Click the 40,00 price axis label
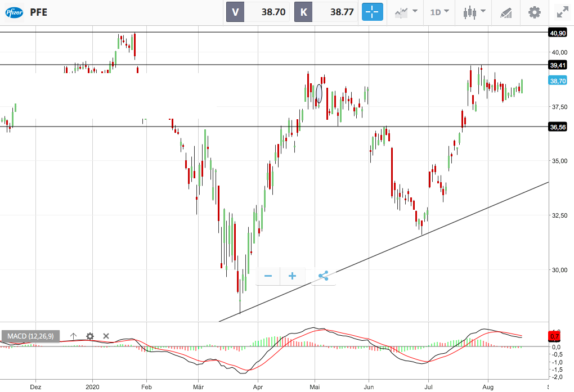Screen dimensions: 574x392 (559, 52)
